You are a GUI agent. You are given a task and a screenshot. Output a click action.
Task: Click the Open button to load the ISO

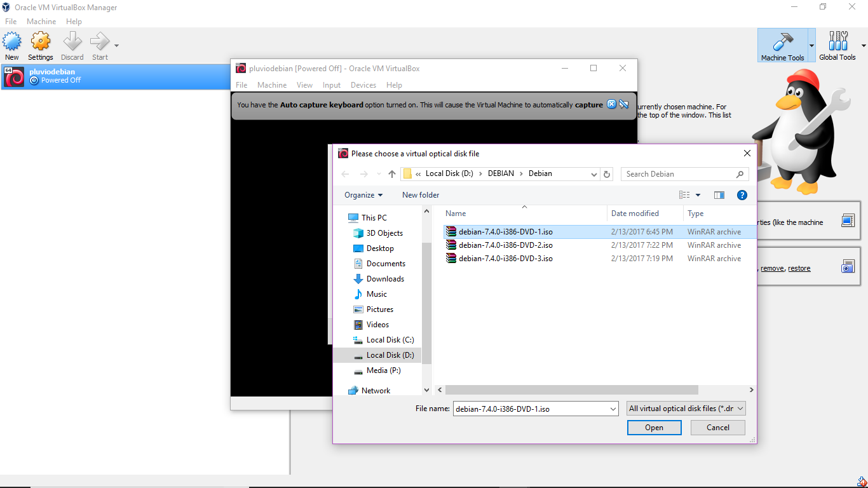(654, 427)
